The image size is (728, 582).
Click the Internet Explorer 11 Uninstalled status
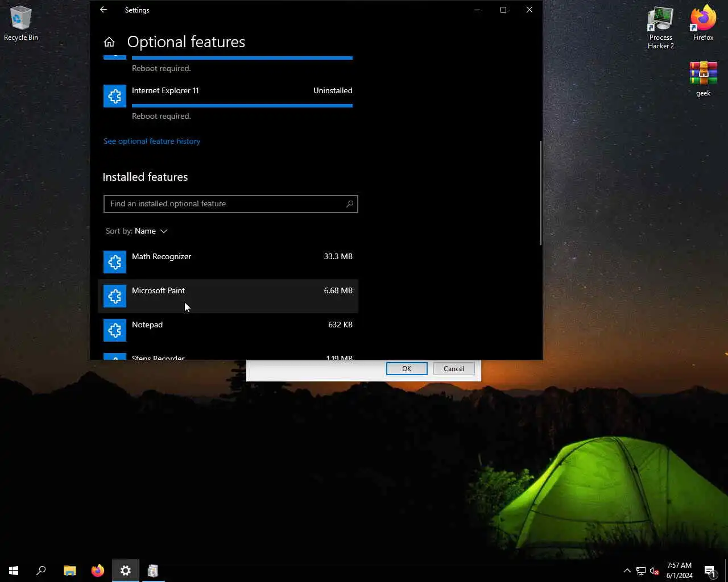333,90
